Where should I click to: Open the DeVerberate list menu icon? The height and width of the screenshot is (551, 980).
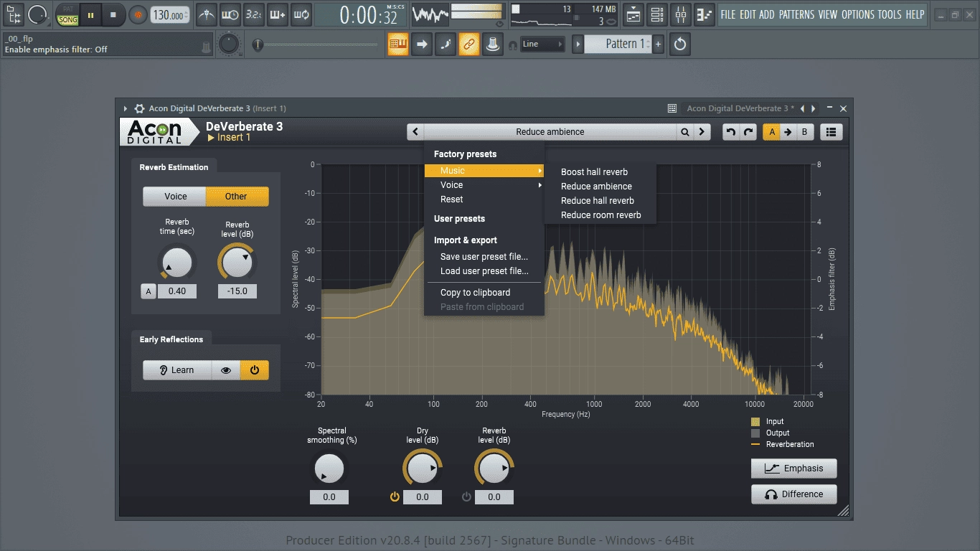pos(831,132)
